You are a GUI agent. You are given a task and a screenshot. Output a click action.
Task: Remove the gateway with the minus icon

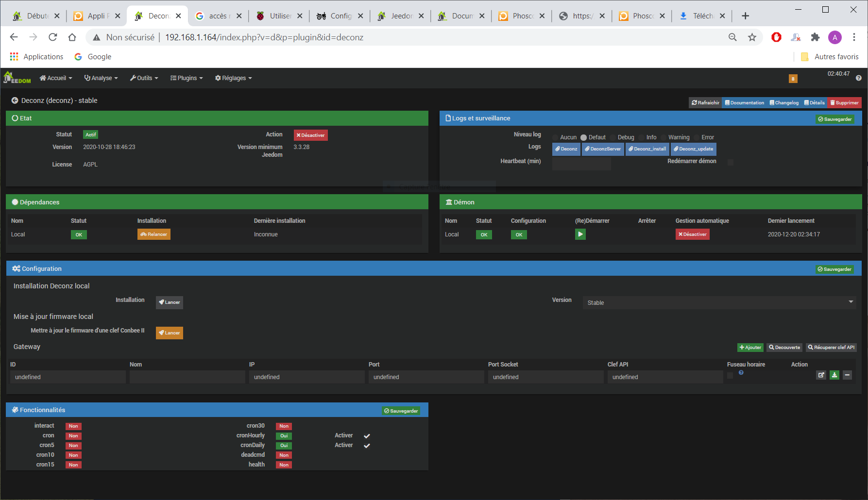coord(847,375)
